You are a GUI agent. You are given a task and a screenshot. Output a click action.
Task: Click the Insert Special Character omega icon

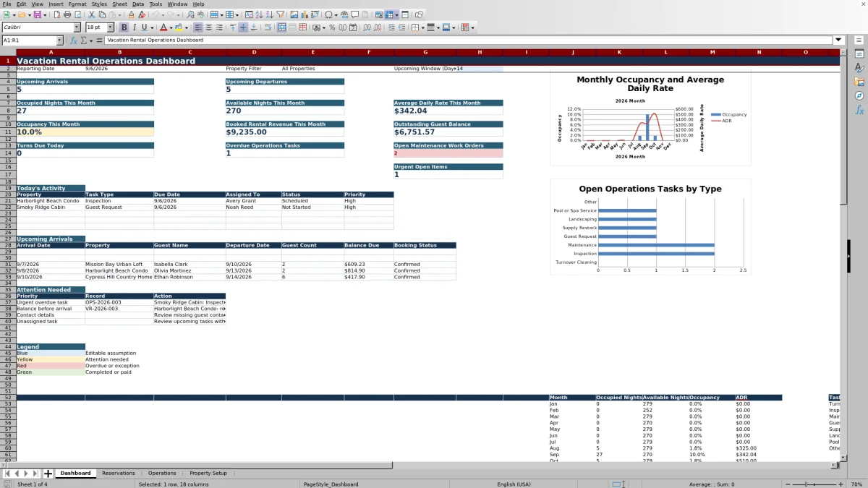pos(328,14)
